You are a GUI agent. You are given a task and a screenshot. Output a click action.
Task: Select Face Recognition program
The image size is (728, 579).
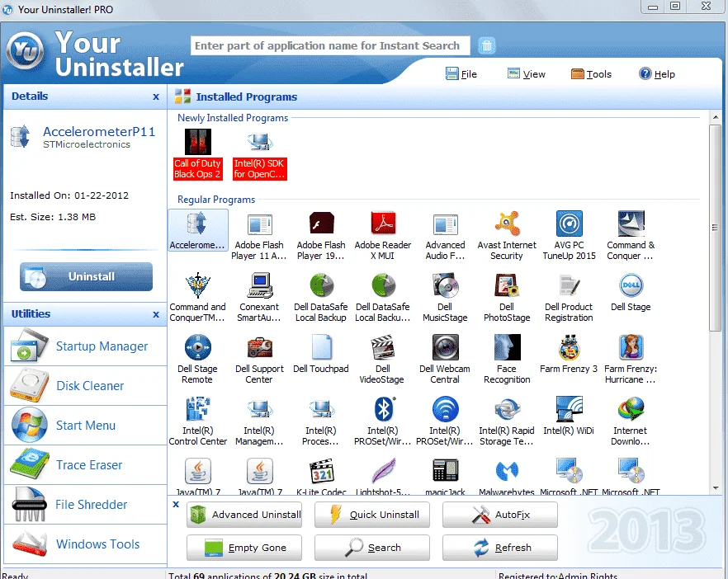tap(507, 360)
